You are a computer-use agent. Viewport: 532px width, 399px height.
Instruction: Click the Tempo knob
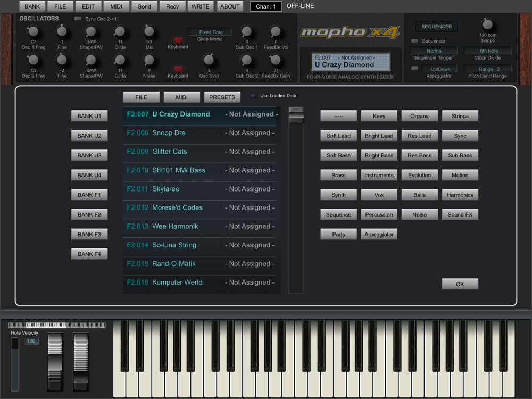(487, 24)
